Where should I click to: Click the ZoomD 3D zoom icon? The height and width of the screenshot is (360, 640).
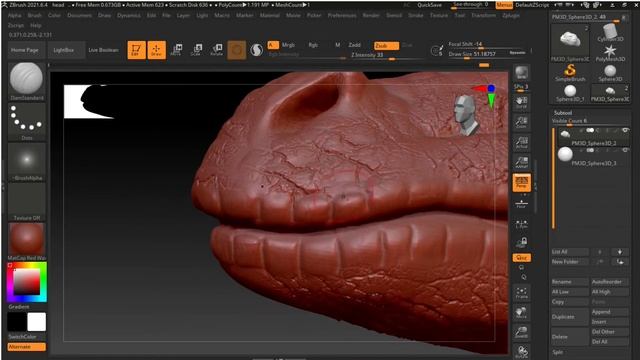pos(521,332)
